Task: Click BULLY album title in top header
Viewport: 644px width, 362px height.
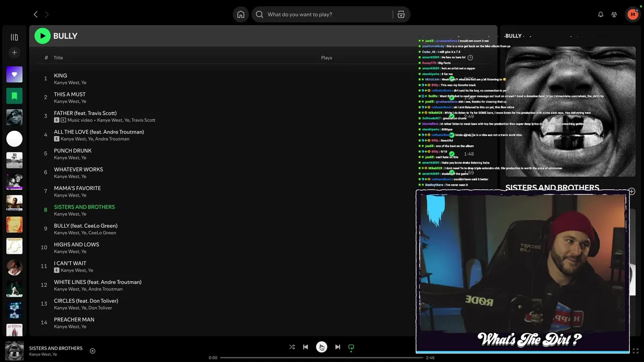Action: pos(65,36)
